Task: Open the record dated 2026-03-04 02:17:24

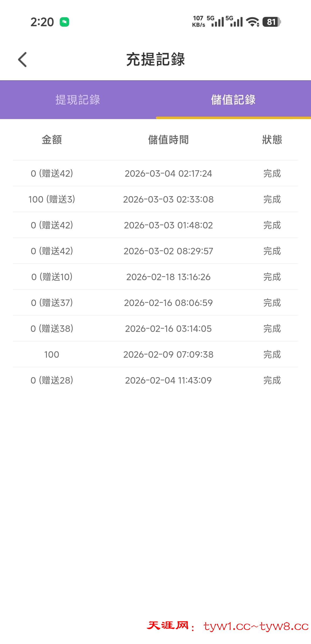Action: pyautogui.click(x=168, y=173)
